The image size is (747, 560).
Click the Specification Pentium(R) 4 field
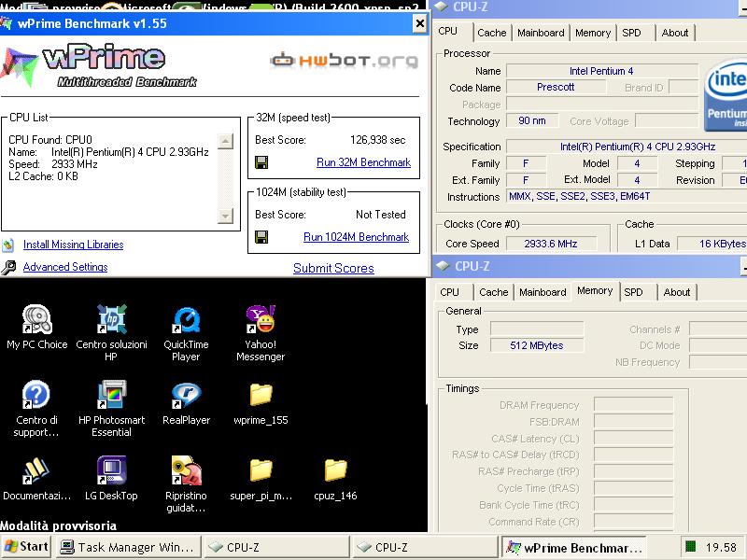(x=627, y=147)
